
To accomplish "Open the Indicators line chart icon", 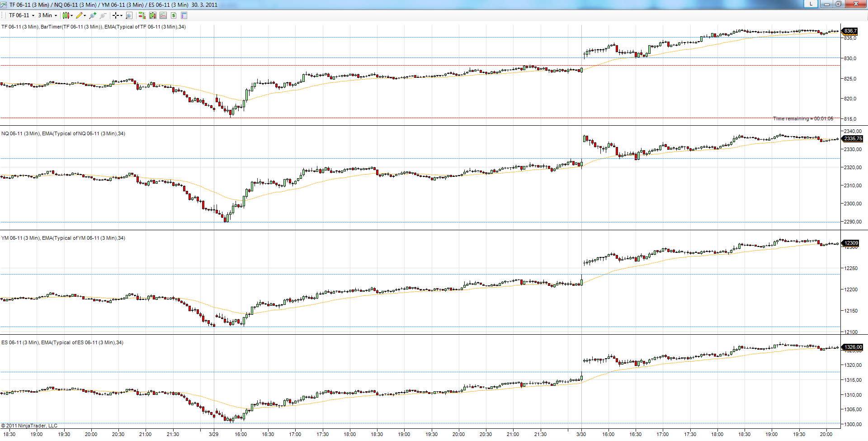I will tap(163, 15).
